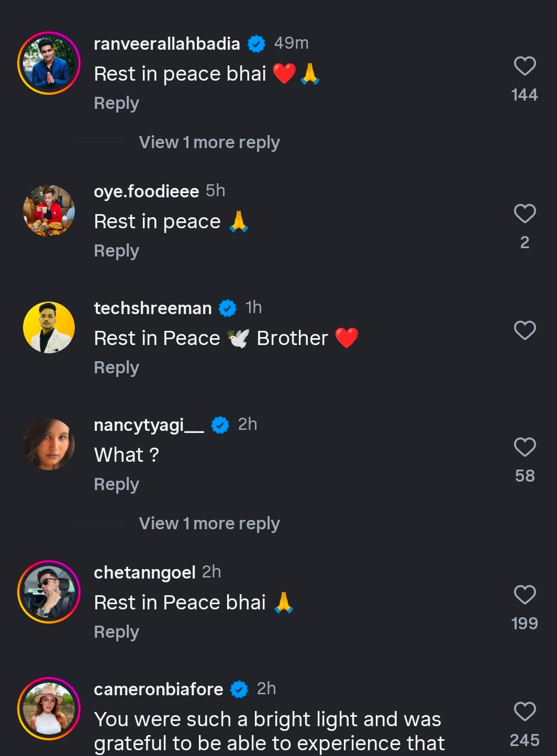Reply to oye.foodieee's comment

pyautogui.click(x=116, y=251)
